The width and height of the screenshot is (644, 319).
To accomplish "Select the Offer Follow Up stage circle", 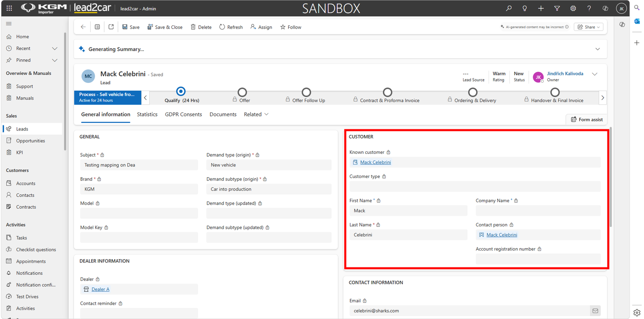I will [x=306, y=92].
